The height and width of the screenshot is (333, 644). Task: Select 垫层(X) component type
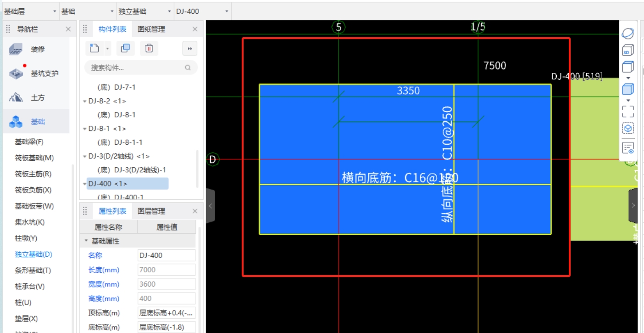click(x=26, y=319)
